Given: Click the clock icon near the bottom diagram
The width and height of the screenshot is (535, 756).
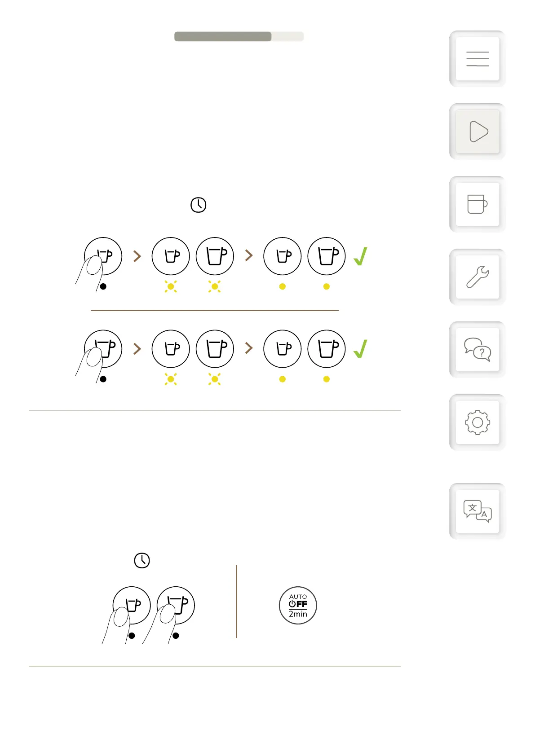Looking at the screenshot, I should tap(142, 560).
